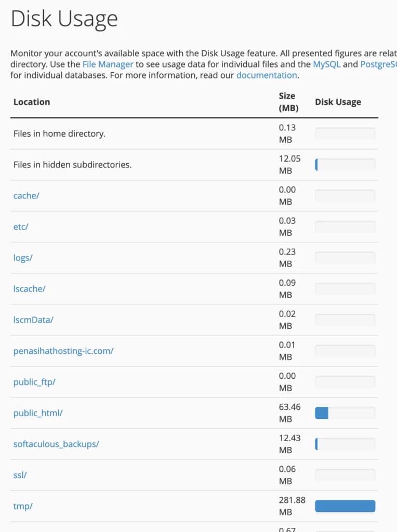Open the lscache/ directory link

(x=29, y=289)
